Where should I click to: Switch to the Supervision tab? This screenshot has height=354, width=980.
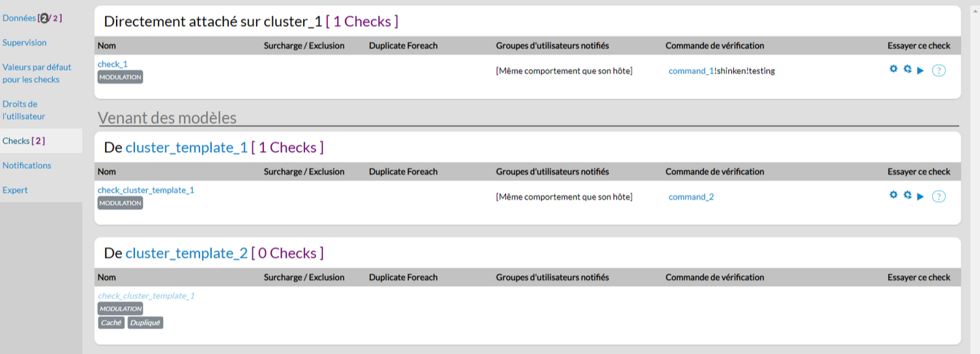25,43
